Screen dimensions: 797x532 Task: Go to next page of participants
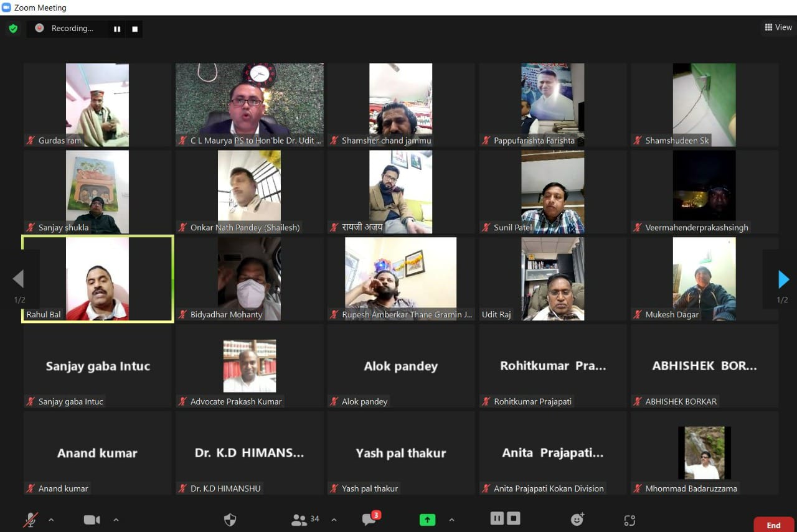pos(783,279)
